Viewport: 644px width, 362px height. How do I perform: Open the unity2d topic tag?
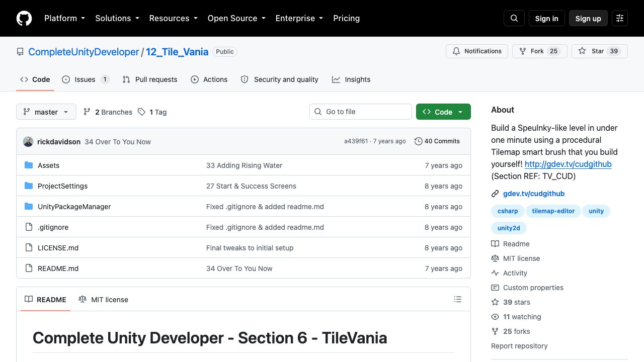pyautogui.click(x=509, y=228)
